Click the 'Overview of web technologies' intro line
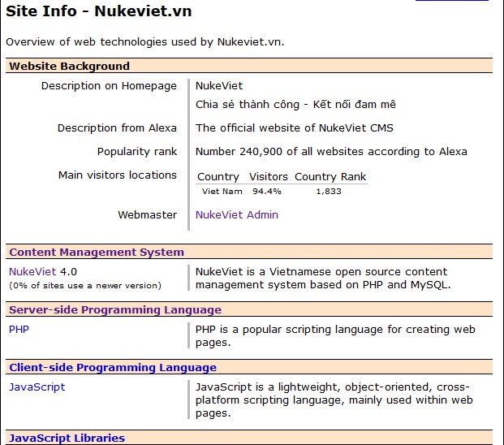 [x=145, y=42]
